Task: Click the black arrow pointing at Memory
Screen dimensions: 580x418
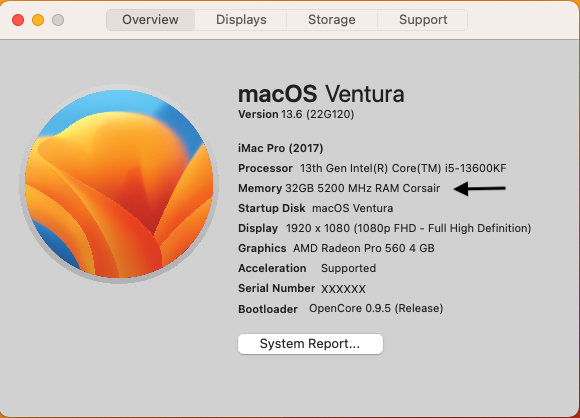Action: pos(479,188)
